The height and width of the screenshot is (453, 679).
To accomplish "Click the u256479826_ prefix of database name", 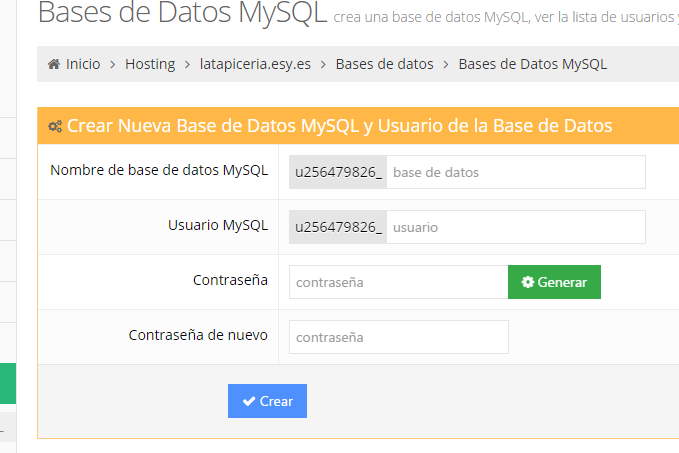I will tap(338, 172).
